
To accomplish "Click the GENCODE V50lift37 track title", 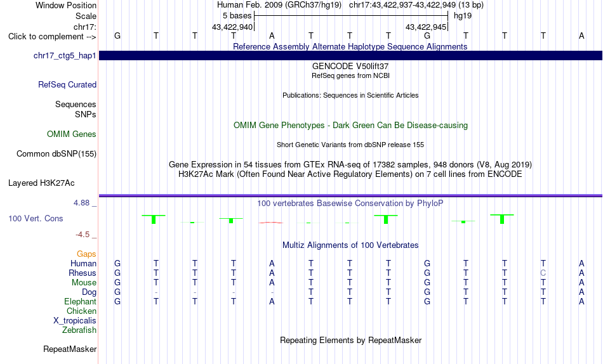I will pos(350,66).
